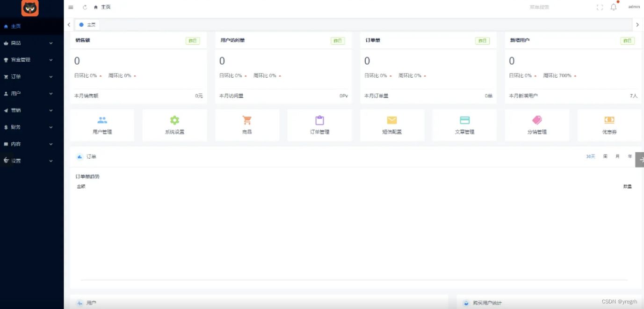Click the notification bell icon
Screen dimensions: 644x309
tap(613, 7)
